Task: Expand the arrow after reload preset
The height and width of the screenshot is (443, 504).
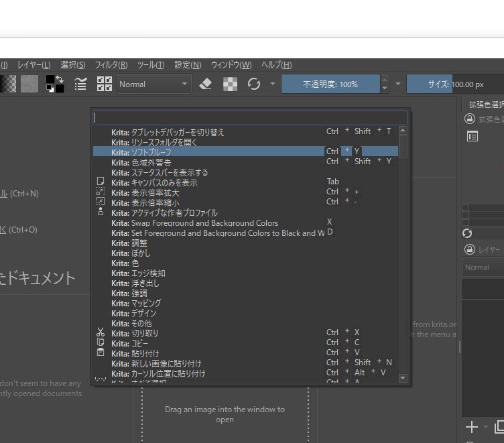Action: (x=273, y=84)
